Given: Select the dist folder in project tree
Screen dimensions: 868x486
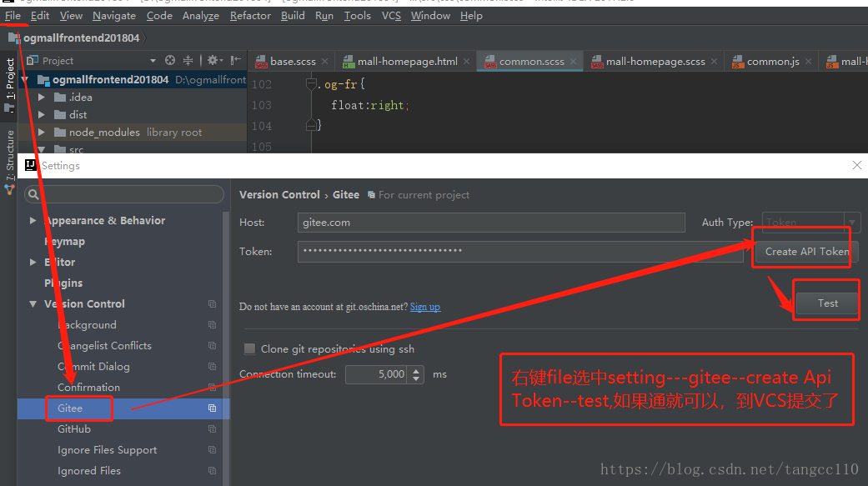Looking at the screenshot, I should pos(78,114).
